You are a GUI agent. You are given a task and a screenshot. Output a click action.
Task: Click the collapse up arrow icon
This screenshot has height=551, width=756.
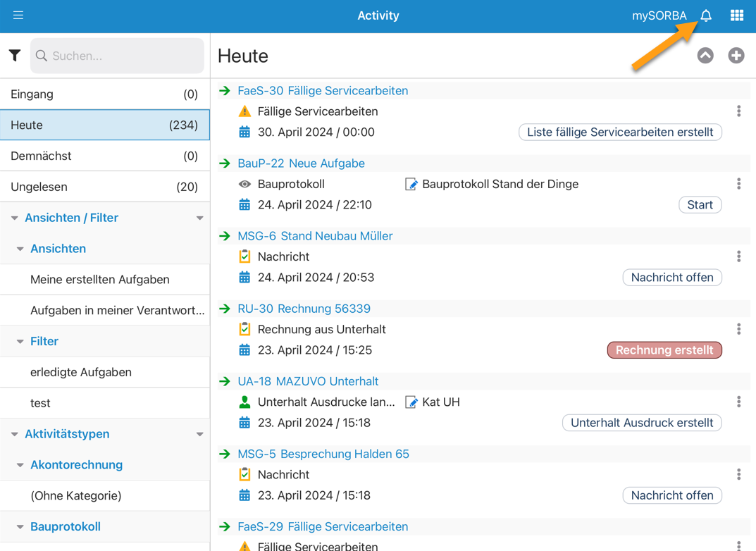[705, 56]
